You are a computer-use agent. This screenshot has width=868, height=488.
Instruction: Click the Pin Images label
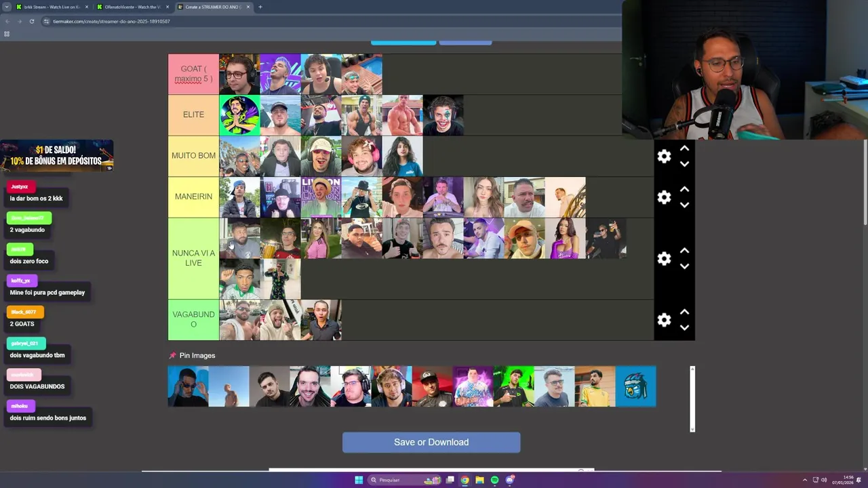tap(197, 355)
